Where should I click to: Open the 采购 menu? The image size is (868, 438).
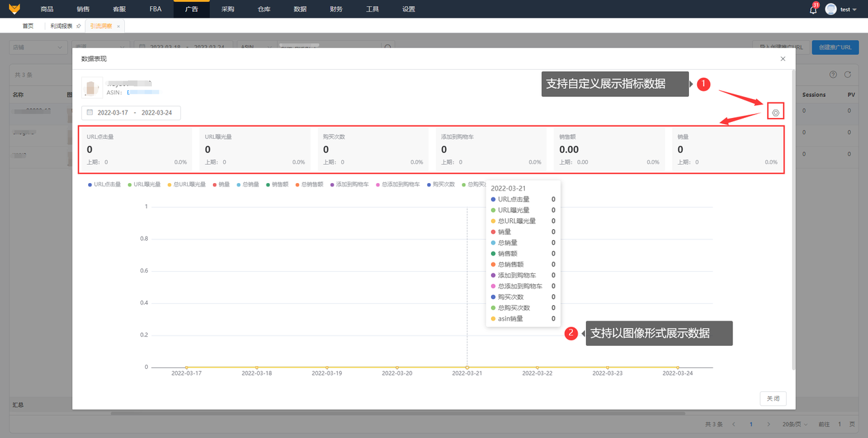[x=227, y=9]
